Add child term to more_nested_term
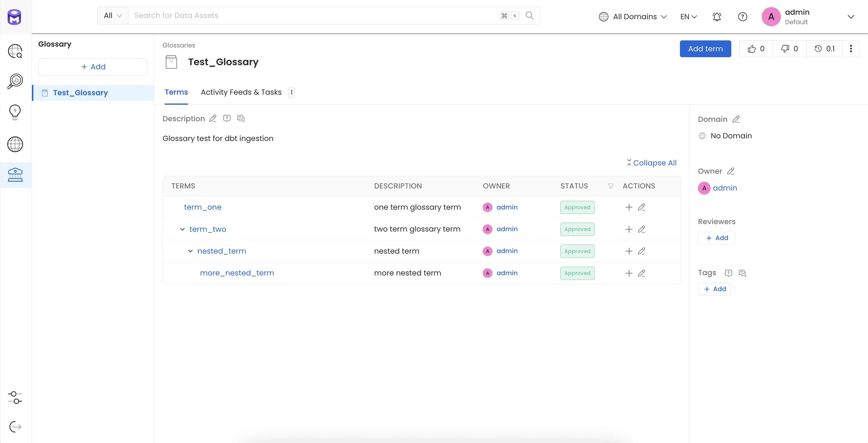This screenshot has height=443, width=868. (629, 273)
